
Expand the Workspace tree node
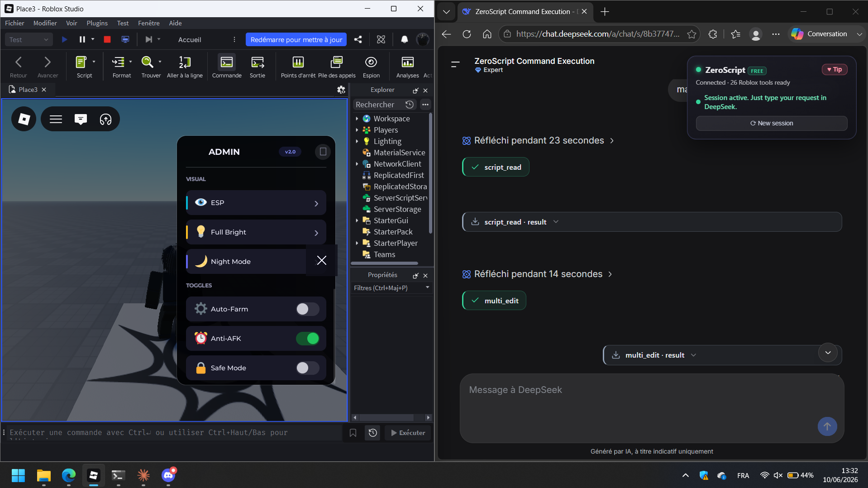pyautogui.click(x=357, y=119)
